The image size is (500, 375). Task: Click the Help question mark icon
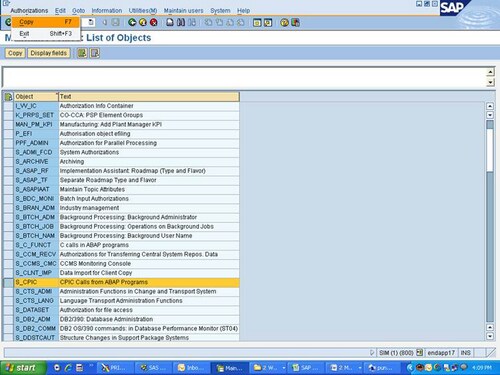coord(284,22)
